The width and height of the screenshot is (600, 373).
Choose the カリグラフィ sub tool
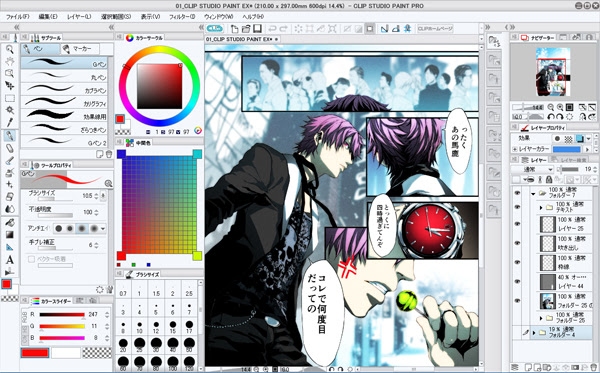tap(64, 102)
